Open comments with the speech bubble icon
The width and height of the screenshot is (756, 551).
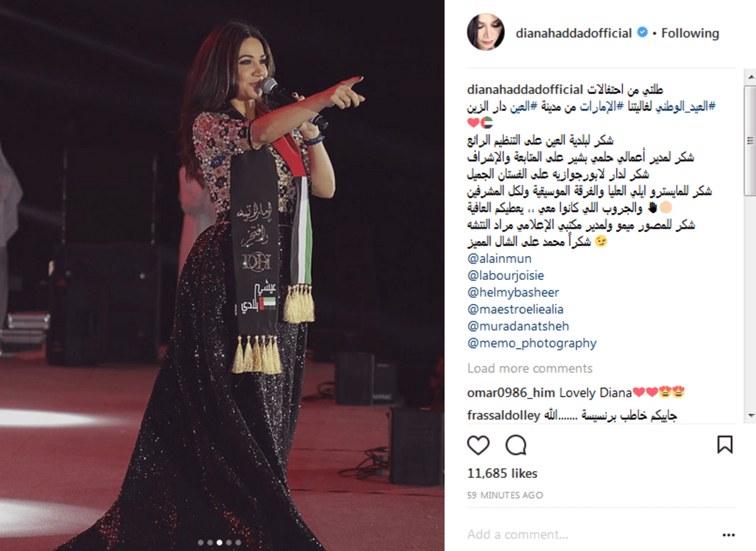(x=516, y=445)
